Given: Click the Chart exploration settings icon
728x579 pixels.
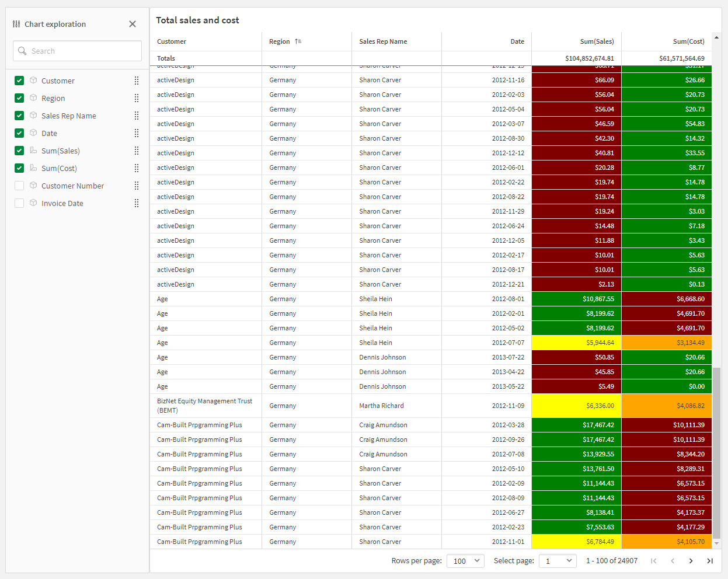Looking at the screenshot, I should tap(16, 24).
